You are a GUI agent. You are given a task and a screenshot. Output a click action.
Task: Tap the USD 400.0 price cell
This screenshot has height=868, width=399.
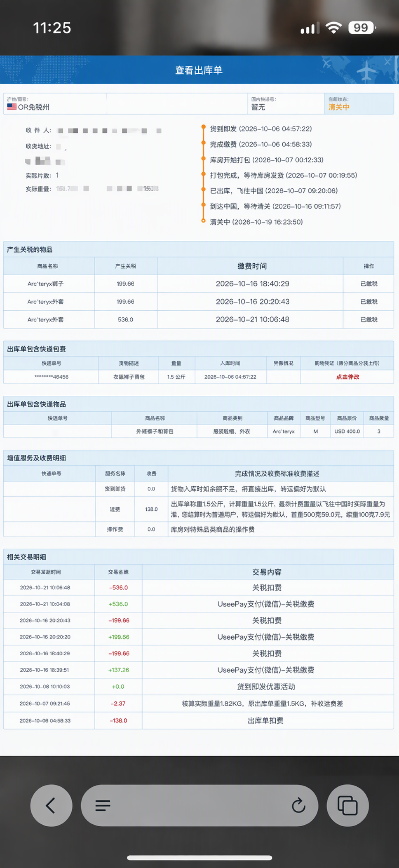tap(347, 431)
